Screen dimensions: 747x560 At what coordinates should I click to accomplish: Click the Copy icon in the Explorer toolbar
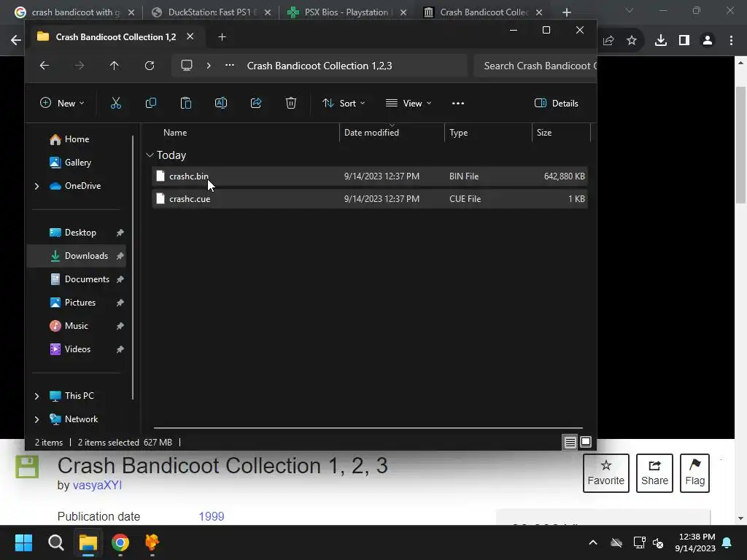(x=151, y=103)
